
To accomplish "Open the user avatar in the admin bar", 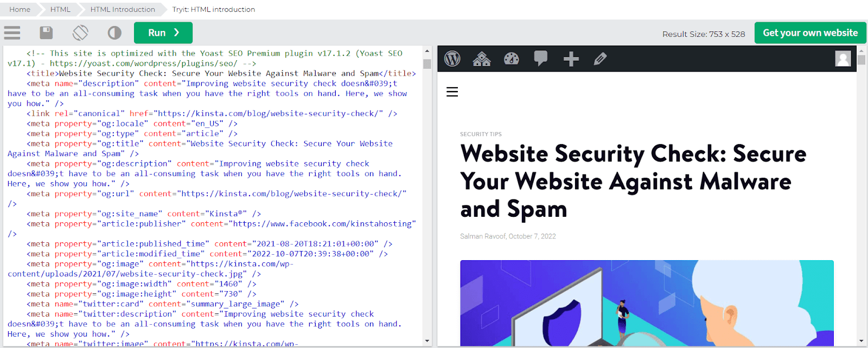I will (x=843, y=59).
